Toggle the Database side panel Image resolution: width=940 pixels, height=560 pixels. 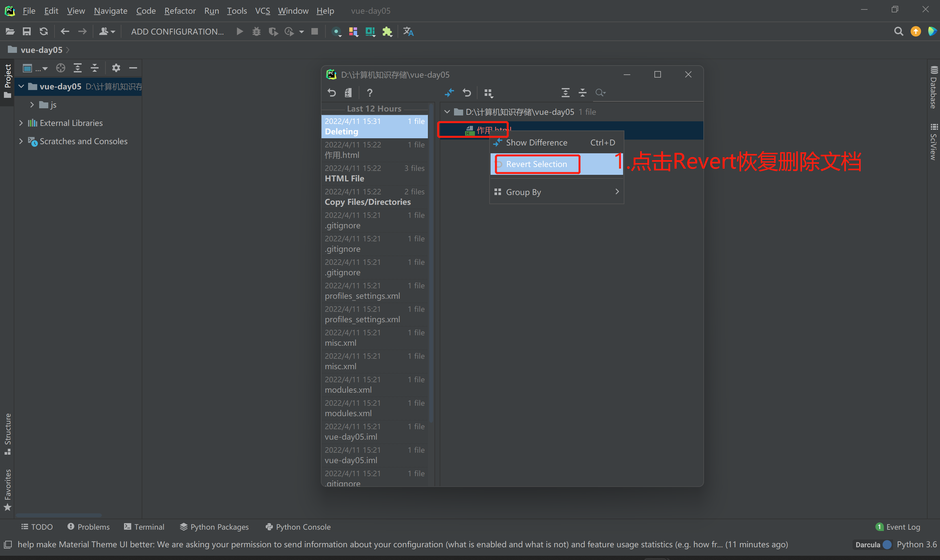(x=933, y=87)
